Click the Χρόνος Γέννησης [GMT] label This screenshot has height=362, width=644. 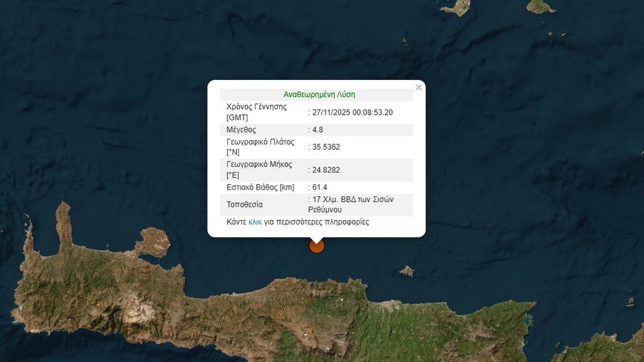(x=256, y=112)
